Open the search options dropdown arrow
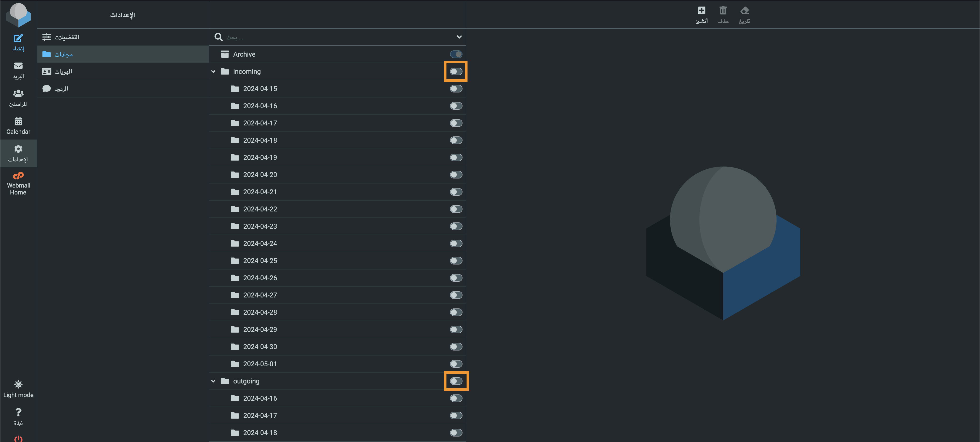 point(459,37)
